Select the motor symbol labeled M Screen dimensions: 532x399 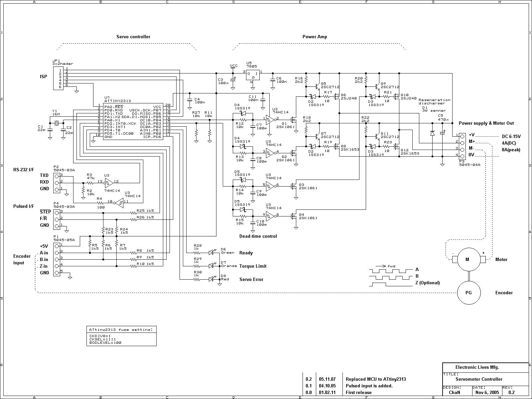pos(468,259)
